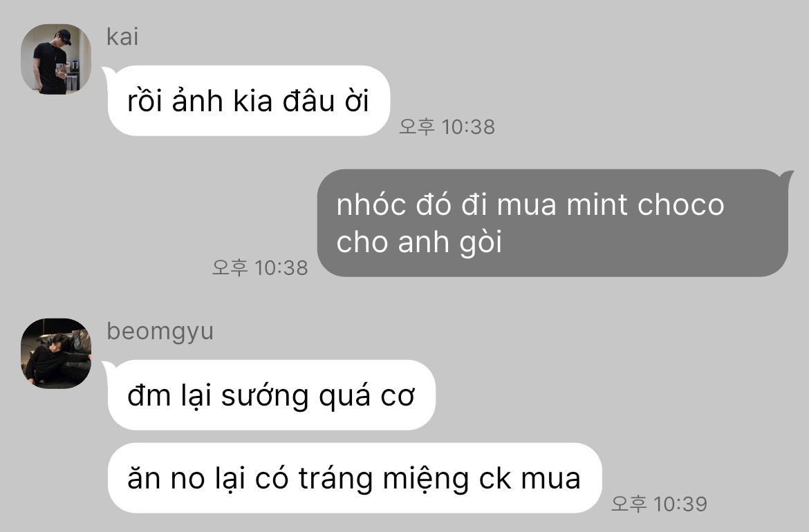Select beomgyu's message "đm lại sướng quá cơ"
The image size is (809, 532).
point(271,395)
